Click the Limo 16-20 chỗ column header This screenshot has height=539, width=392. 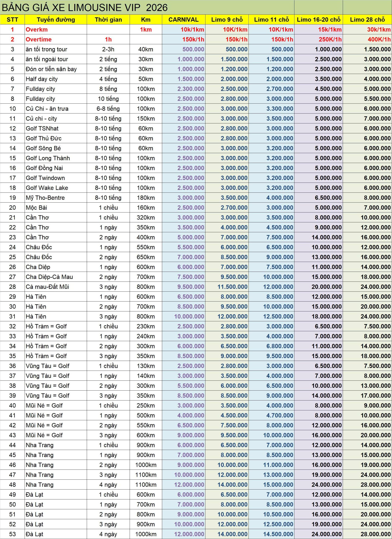click(x=318, y=20)
